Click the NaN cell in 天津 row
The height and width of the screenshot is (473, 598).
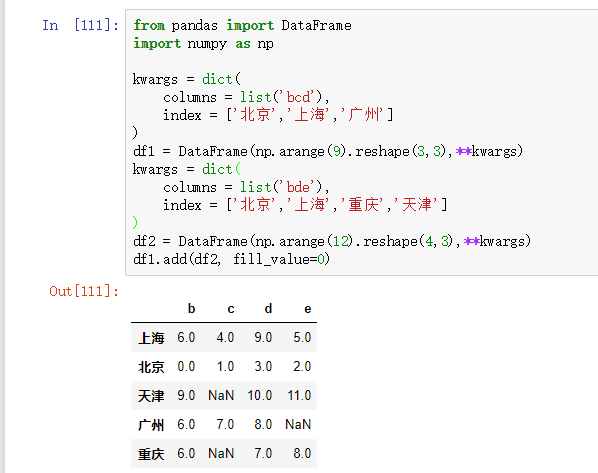[221, 396]
